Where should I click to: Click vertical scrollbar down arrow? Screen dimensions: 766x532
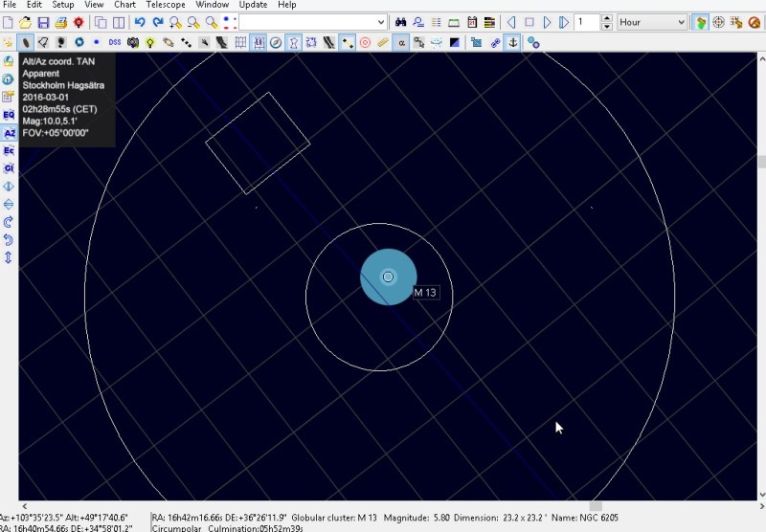coord(761,495)
